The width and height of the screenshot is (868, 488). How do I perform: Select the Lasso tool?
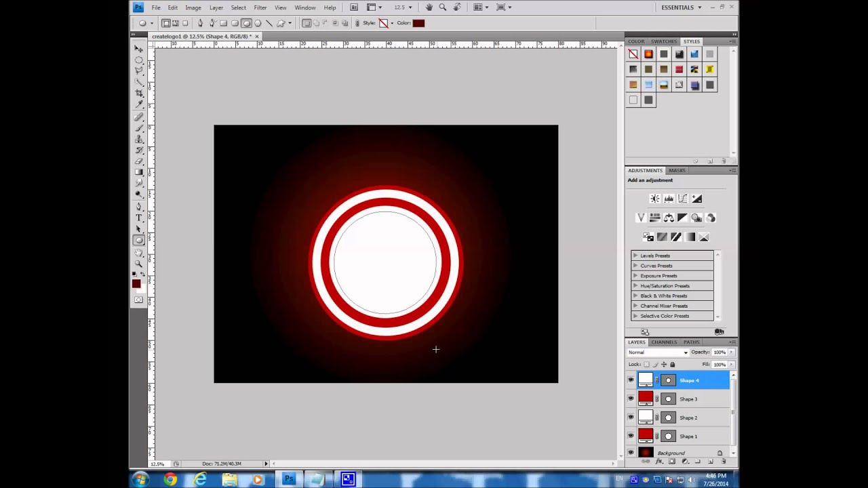tap(139, 70)
